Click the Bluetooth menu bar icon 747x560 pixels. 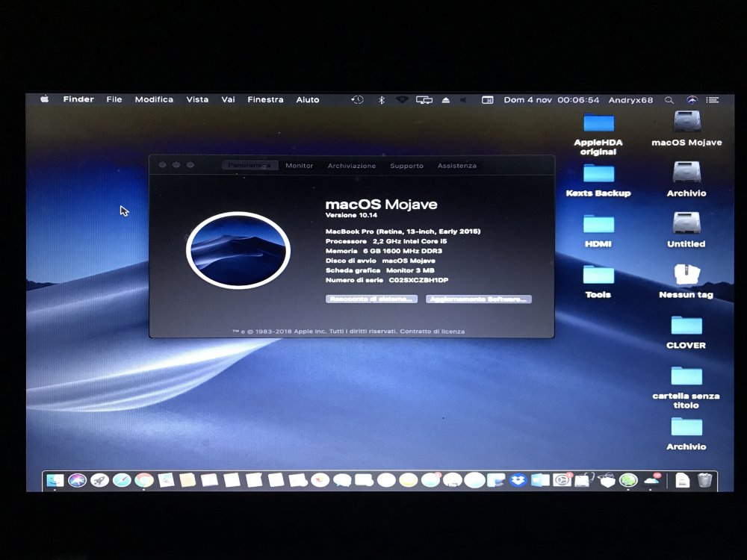tap(381, 100)
